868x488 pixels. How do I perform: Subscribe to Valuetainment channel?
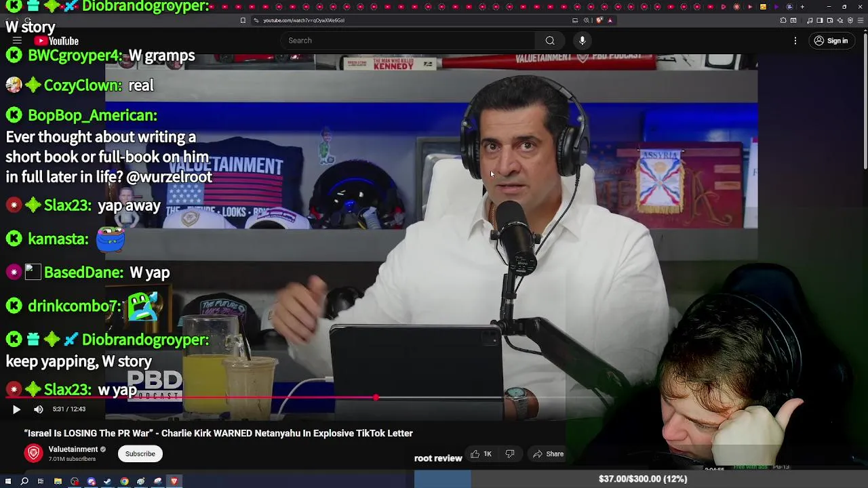point(140,453)
